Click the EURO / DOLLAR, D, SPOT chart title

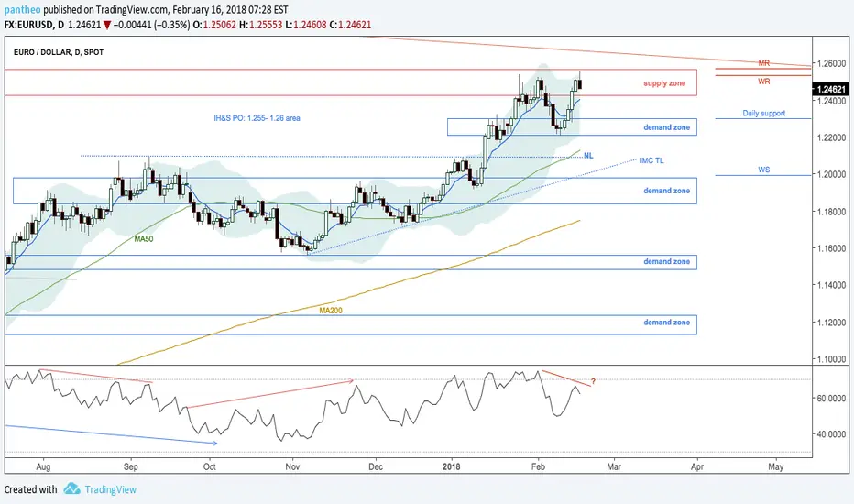(59, 52)
